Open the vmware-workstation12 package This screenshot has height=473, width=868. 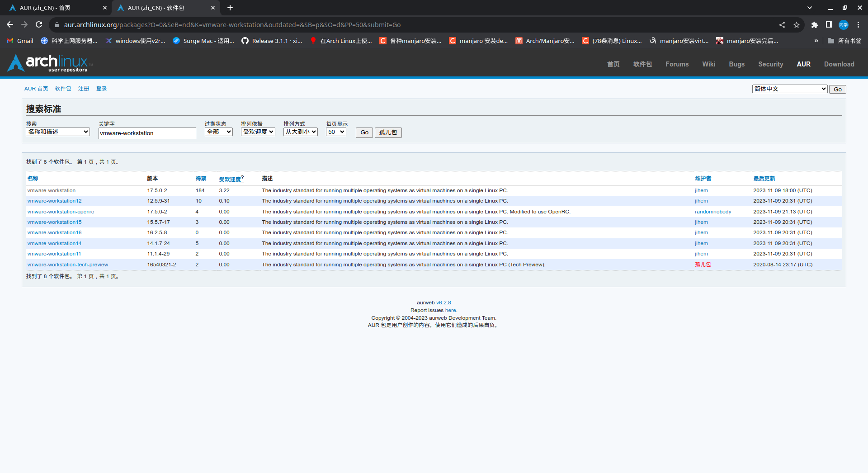[54, 201]
